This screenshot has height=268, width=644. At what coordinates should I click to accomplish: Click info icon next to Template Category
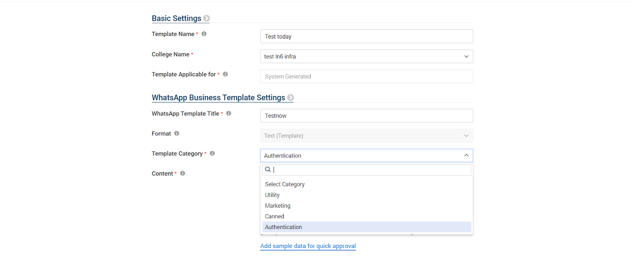tap(213, 153)
